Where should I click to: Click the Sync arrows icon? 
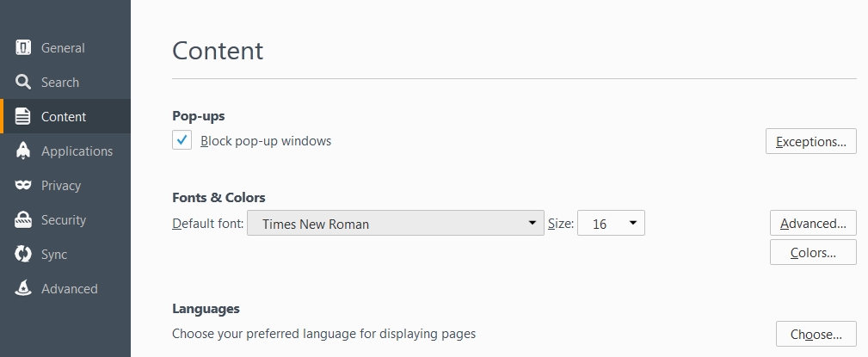[23, 255]
